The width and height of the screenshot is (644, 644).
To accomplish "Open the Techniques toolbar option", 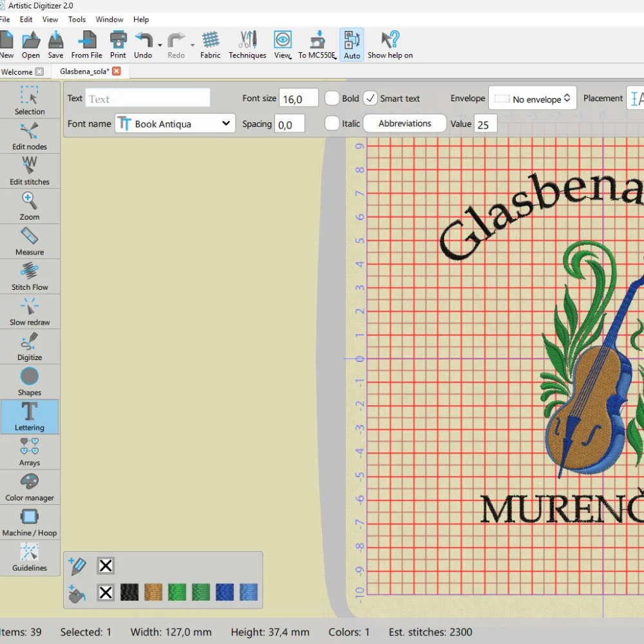I will (247, 44).
